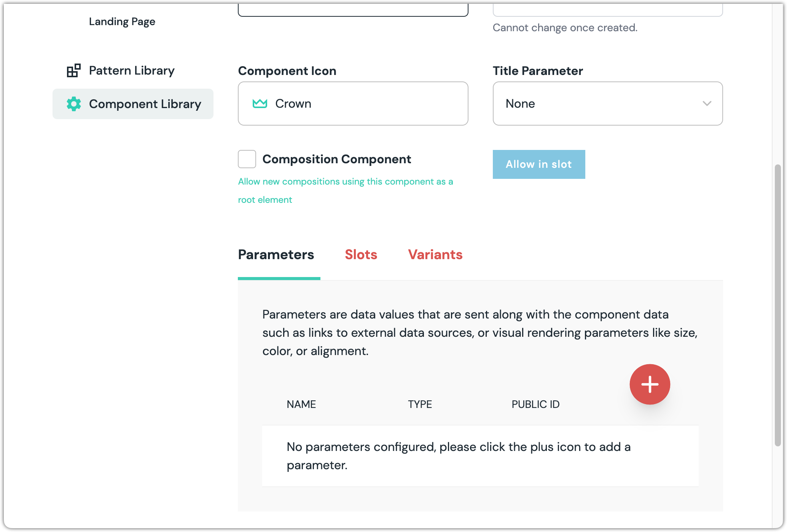Click the chevron arrow in Title Parameter

point(707,104)
